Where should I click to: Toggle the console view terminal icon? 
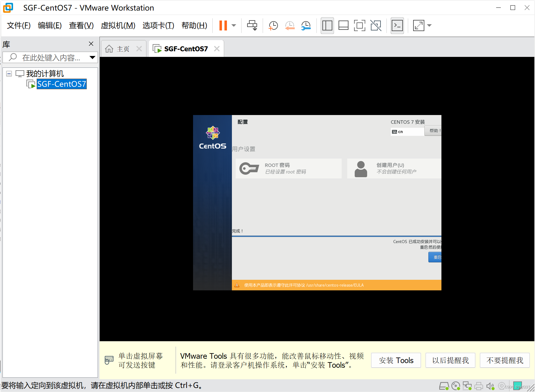(397, 25)
